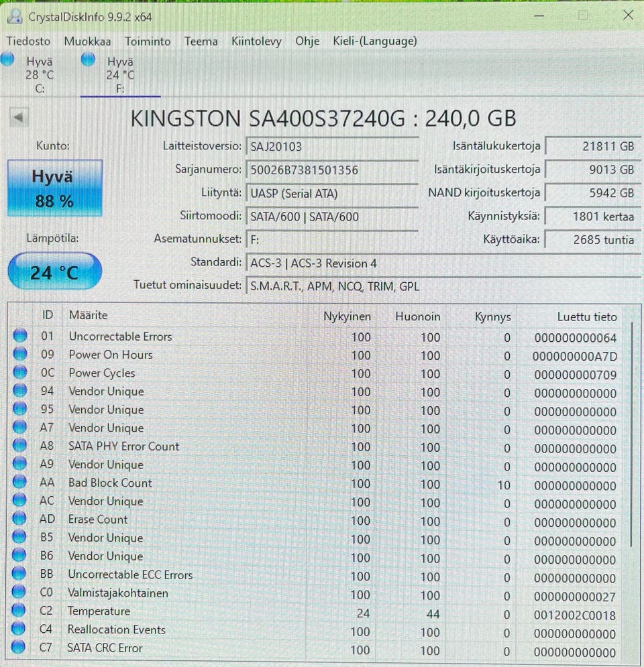Click threshold value 10 in Bad Block Count row
Image resolution: width=644 pixels, height=667 pixels.
pos(504,485)
